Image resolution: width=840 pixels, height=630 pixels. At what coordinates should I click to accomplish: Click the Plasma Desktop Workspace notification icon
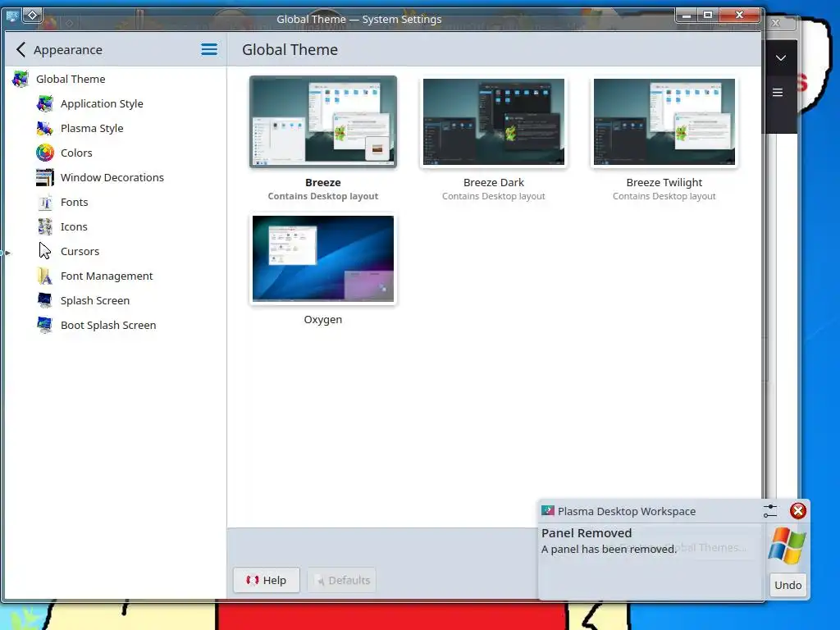547,510
